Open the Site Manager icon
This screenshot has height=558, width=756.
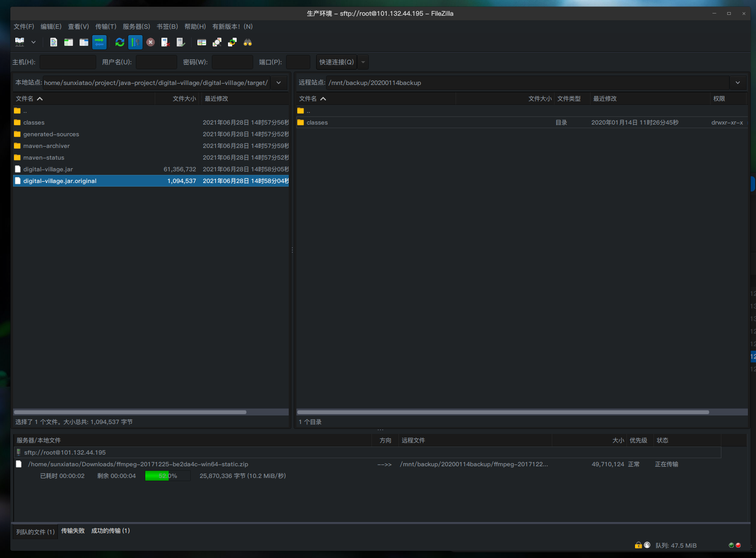19,42
